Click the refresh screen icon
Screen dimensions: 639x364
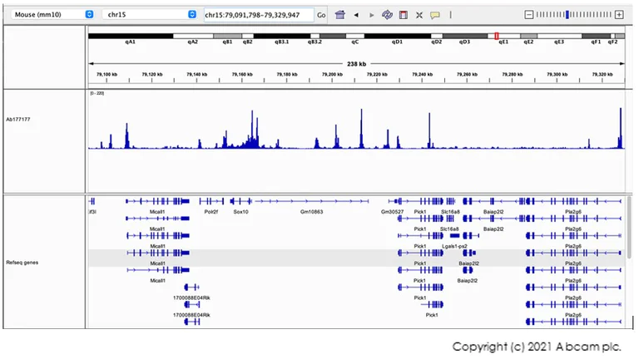coord(387,15)
